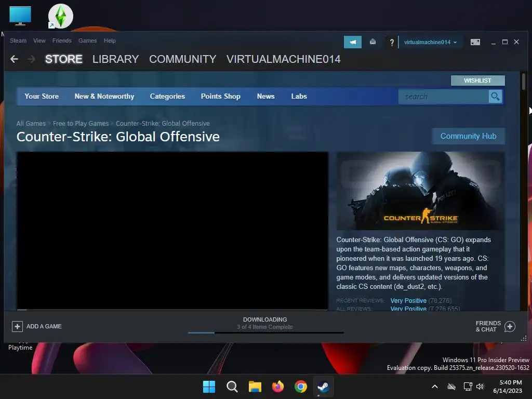Open the VIRTUALMACHINE014 profile tab
Image resolution: width=532 pixels, height=399 pixels.
pyautogui.click(x=283, y=59)
